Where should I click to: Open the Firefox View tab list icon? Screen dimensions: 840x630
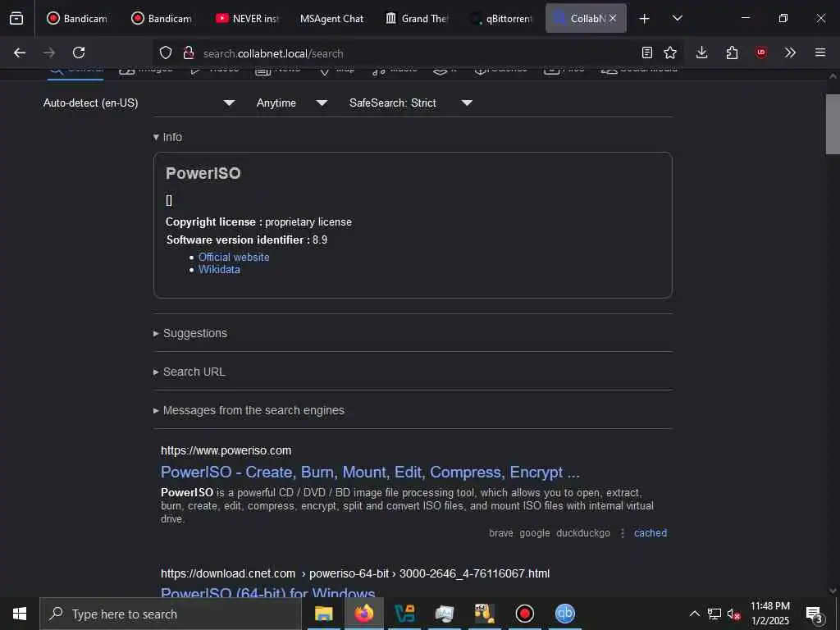(16, 18)
